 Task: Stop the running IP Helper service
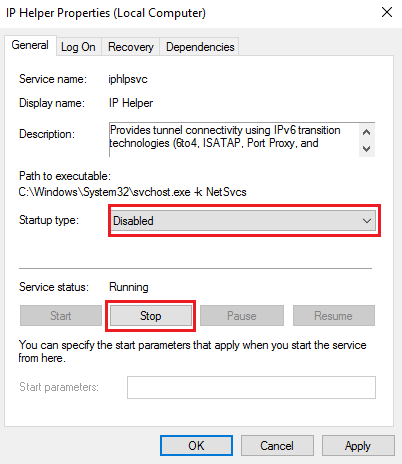point(150,316)
